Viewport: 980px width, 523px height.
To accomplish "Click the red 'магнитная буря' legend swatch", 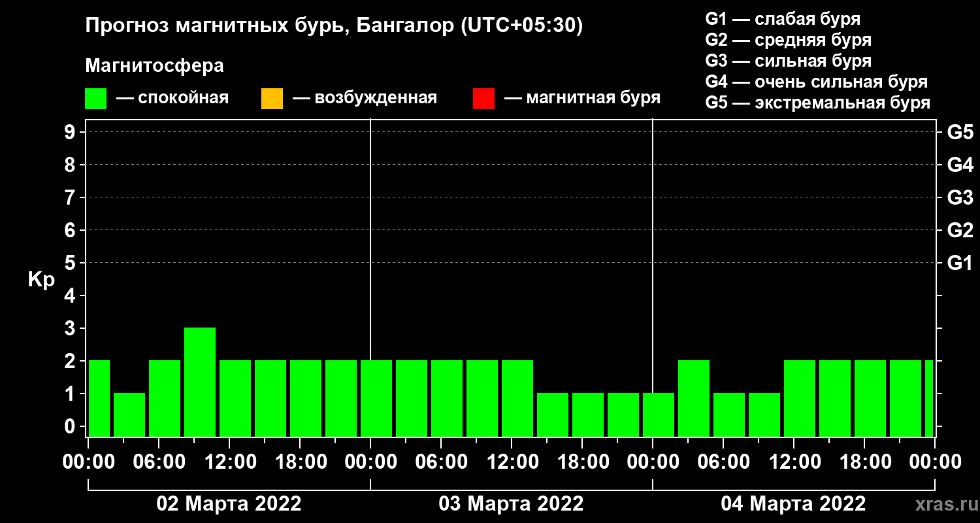I will tap(483, 99).
